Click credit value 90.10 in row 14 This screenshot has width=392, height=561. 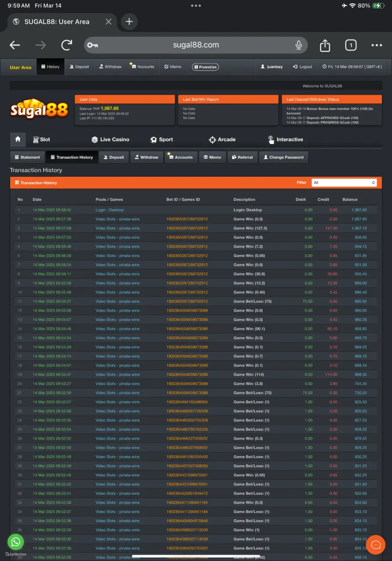(332, 329)
